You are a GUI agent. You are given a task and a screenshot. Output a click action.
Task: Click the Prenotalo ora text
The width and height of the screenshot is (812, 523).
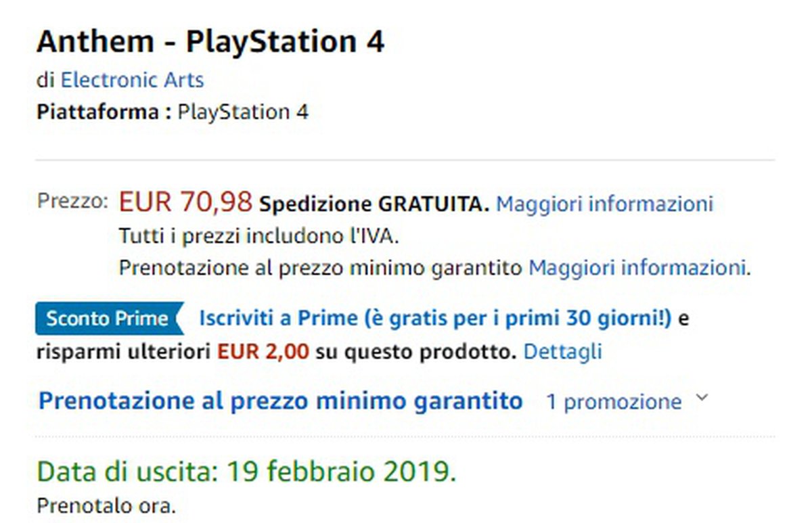click(x=106, y=505)
